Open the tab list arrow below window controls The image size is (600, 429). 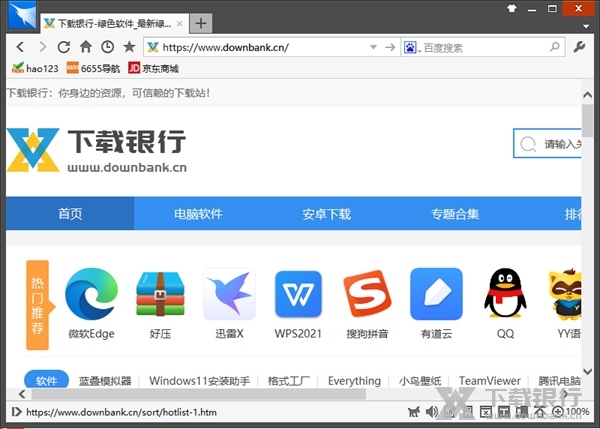coord(586,26)
